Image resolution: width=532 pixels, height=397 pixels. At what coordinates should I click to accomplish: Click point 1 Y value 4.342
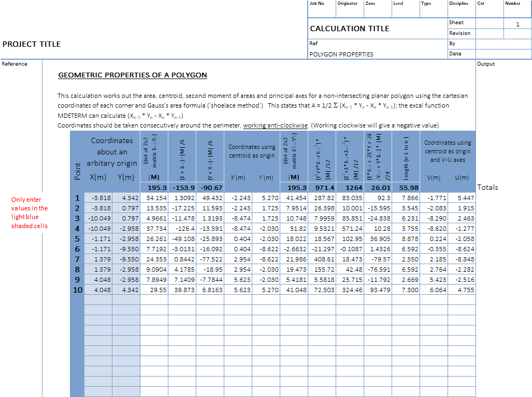pyautogui.click(x=126, y=198)
